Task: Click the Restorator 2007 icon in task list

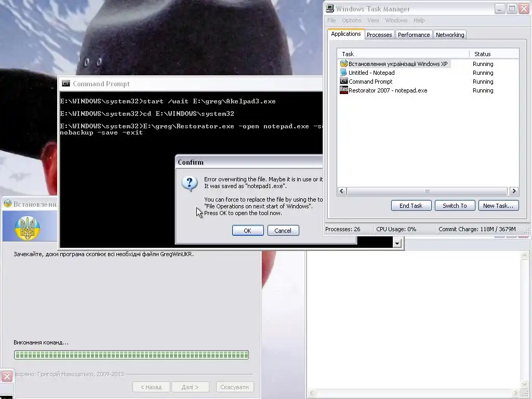Action: [x=344, y=90]
